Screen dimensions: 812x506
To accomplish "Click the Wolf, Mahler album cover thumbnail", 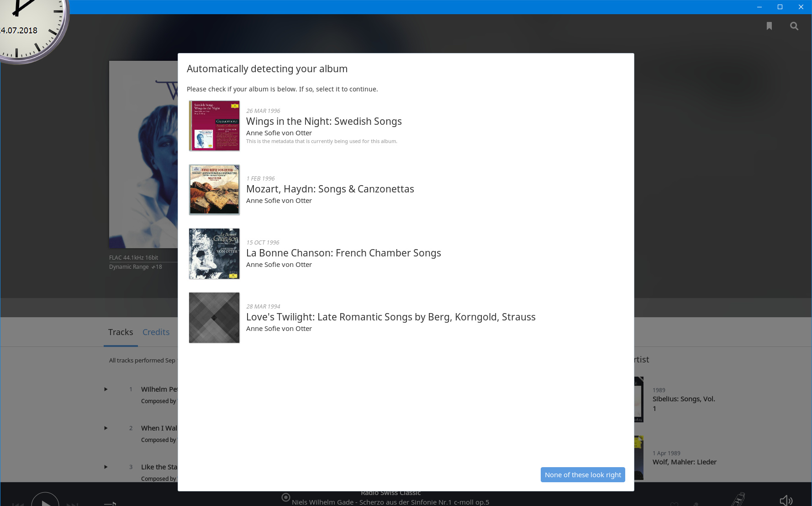I will click(639, 458).
